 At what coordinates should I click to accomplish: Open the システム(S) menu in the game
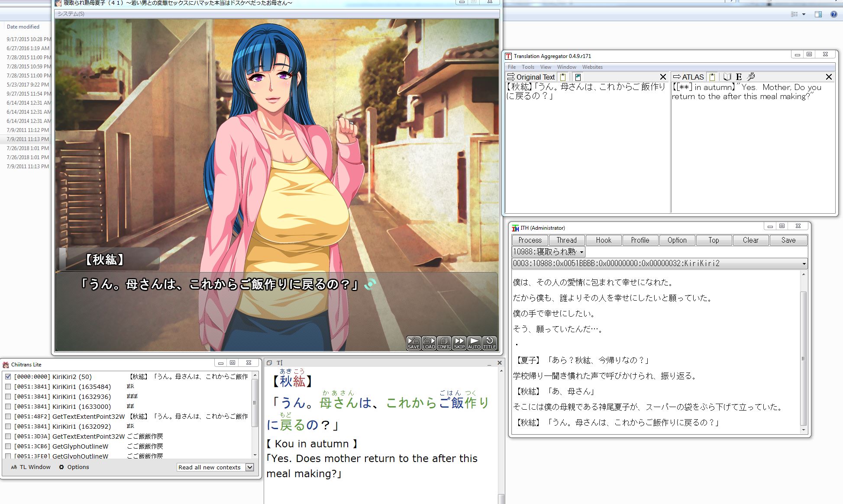tap(71, 14)
